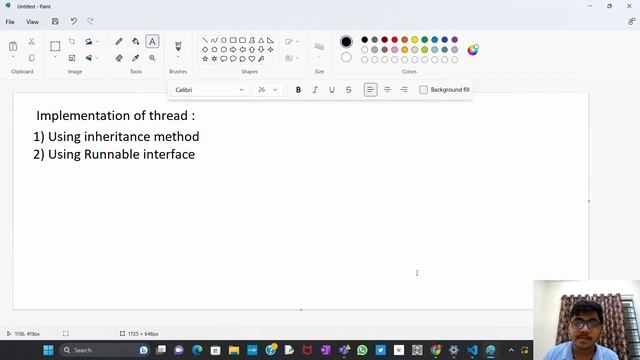Viewport: 640px width, 360px height.
Task: Click the Paste clipboard icon
Action: (13, 46)
